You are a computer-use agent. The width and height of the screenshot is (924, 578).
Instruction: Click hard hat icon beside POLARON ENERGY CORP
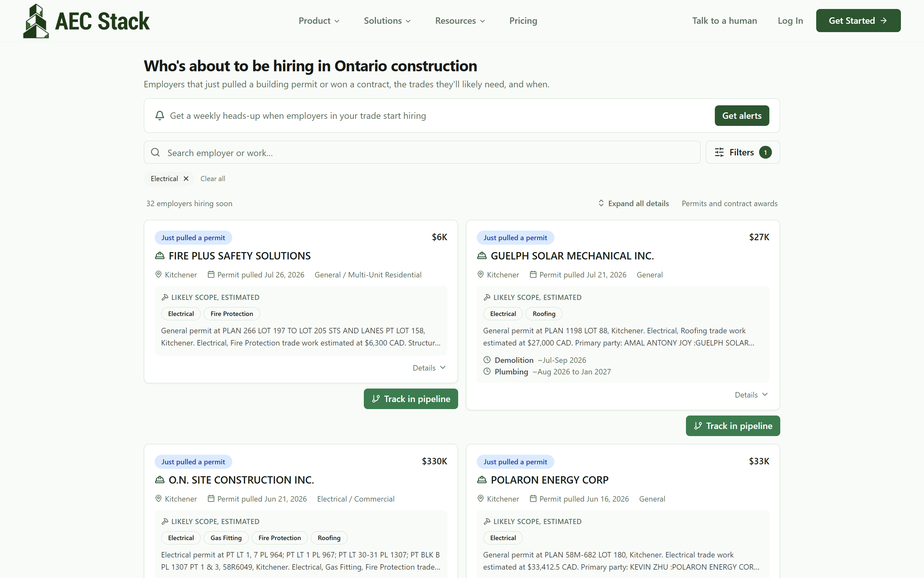click(482, 480)
